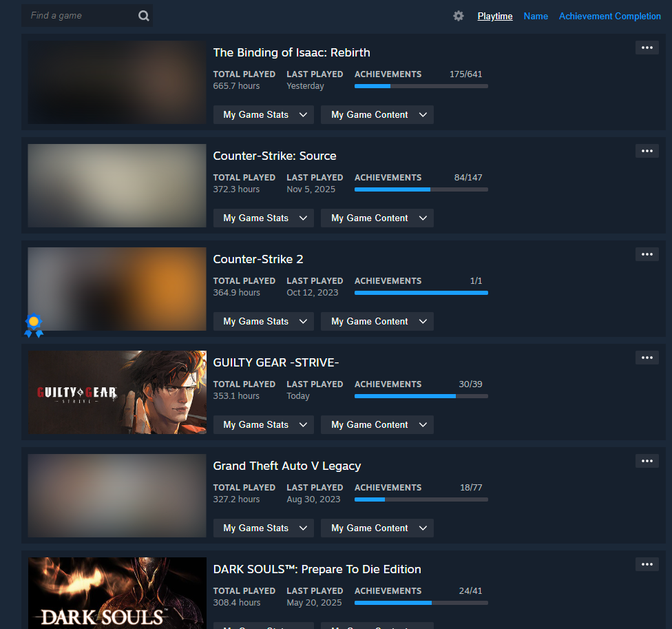672x629 pixels.
Task: Click Binding of Isaac achievement progress bar
Action: coord(421,87)
